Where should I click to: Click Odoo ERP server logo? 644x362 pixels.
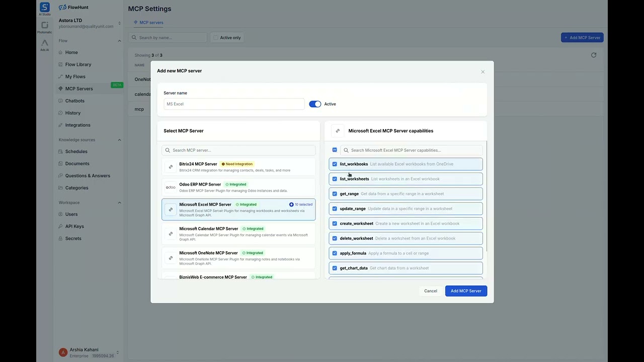[x=171, y=188]
